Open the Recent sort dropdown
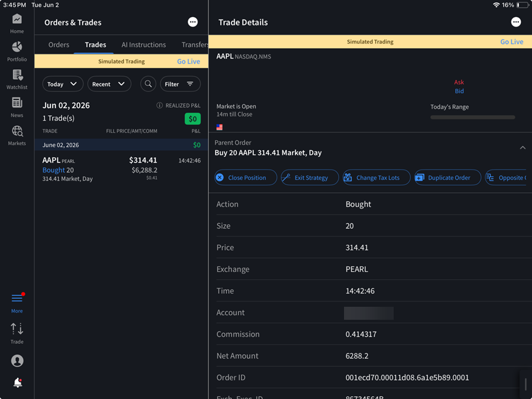Image resolution: width=532 pixels, height=399 pixels. click(109, 84)
